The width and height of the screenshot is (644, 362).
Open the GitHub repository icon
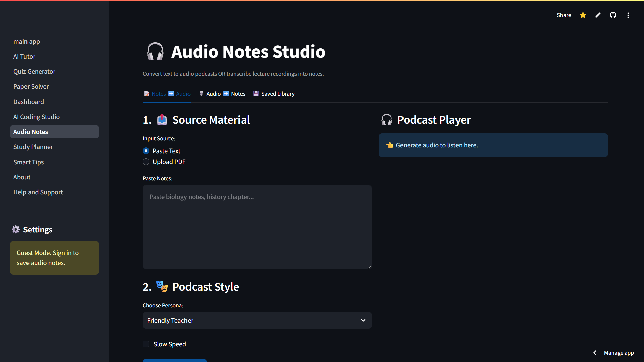coord(613,15)
